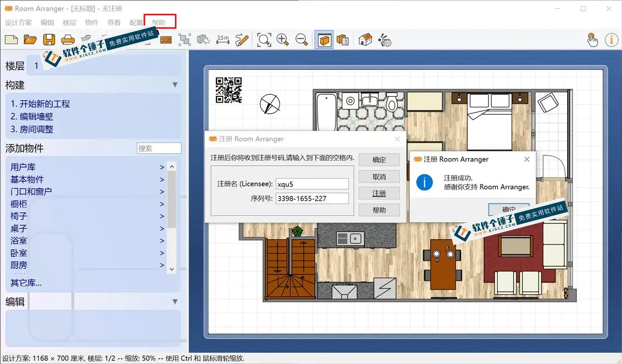Open the 查看 menu

[114, 23]
